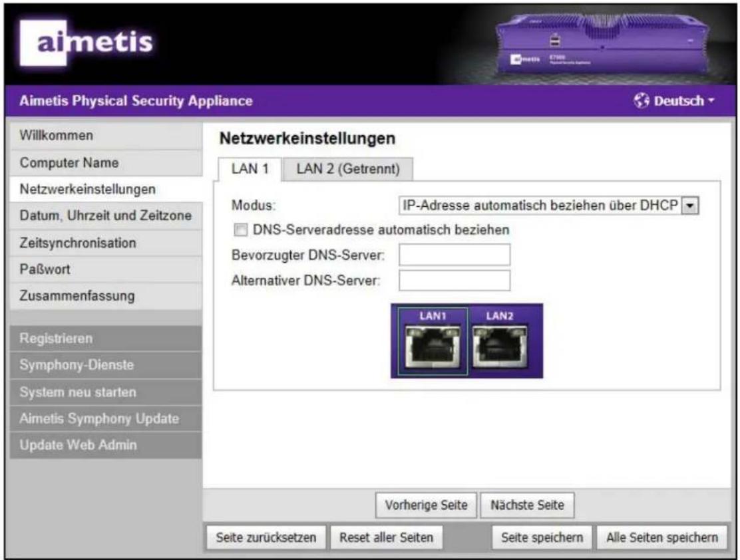740x560 pixels.
Task: Go to Paßwort page
Action: click(x=106, y=269)
